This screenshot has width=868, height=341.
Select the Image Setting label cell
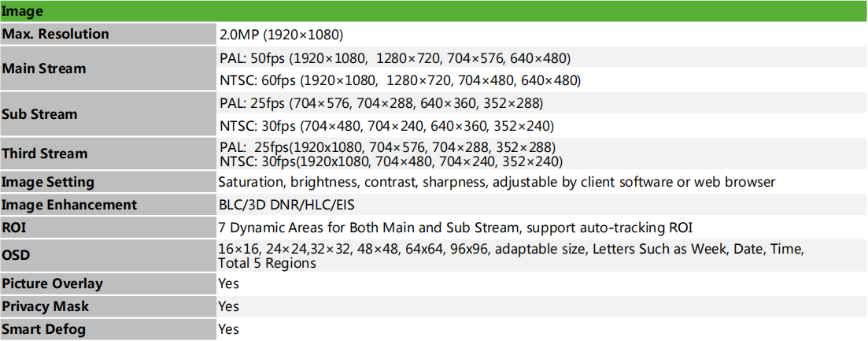pos(108,182)
